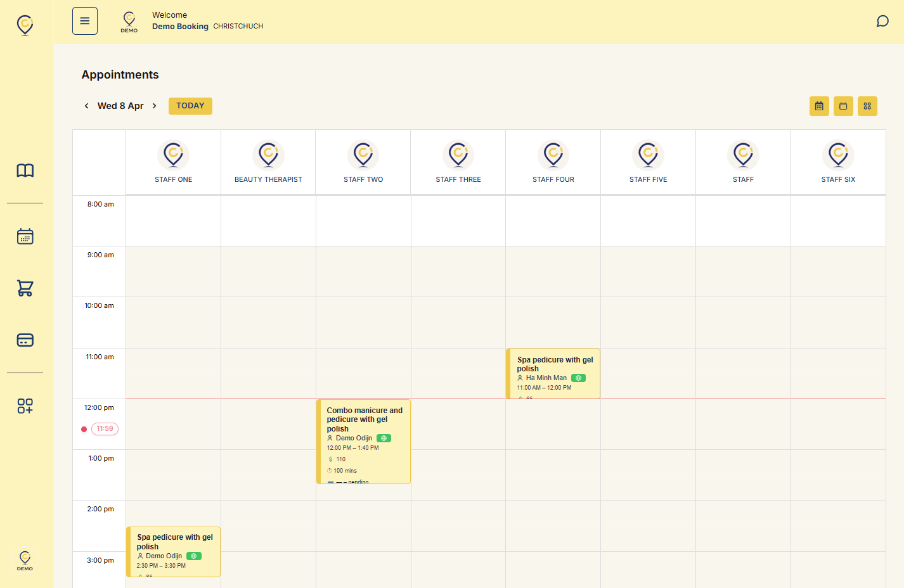Open the 2:30 PM Spa pedicure appointment

pyautogui.click(x=174, y=552)
